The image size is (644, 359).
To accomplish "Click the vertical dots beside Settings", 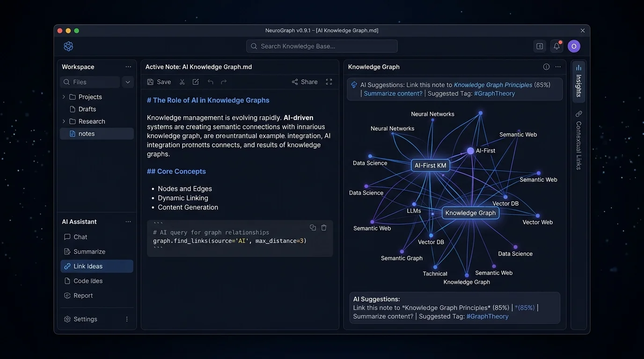I will point(127,319).
